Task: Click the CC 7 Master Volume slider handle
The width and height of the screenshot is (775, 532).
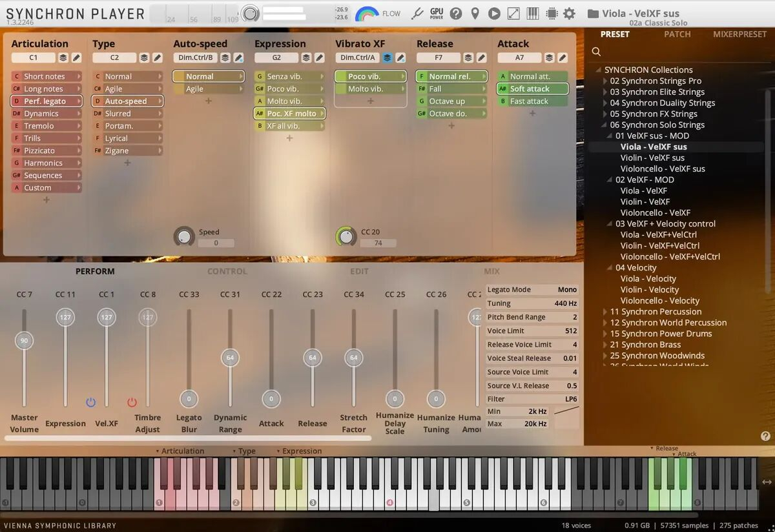Action: 25,341
